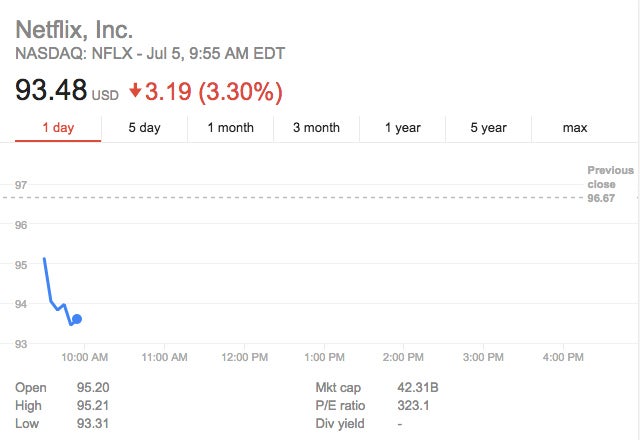Click the 4:00 PM time axis label
640x440 pixels.
(562, 357)
